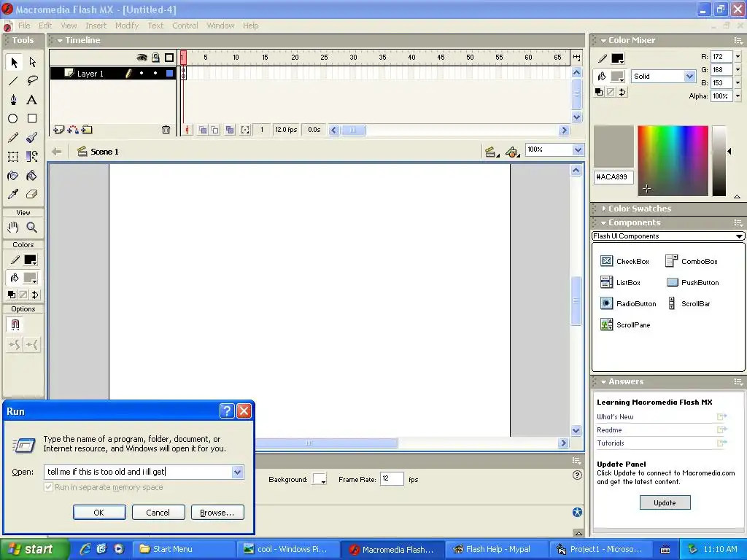This screenshot has height=560, width=747.
Task: Select the Paint Bucket tool
Action: 32,176
